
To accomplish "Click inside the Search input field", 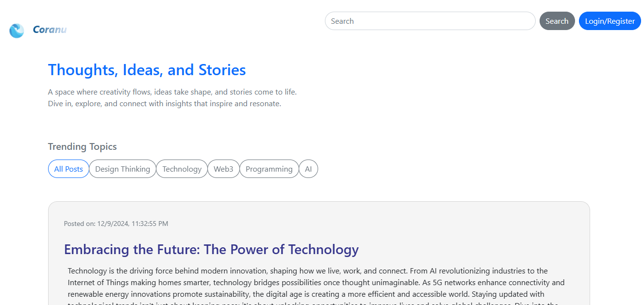I will tap(430, 21).
